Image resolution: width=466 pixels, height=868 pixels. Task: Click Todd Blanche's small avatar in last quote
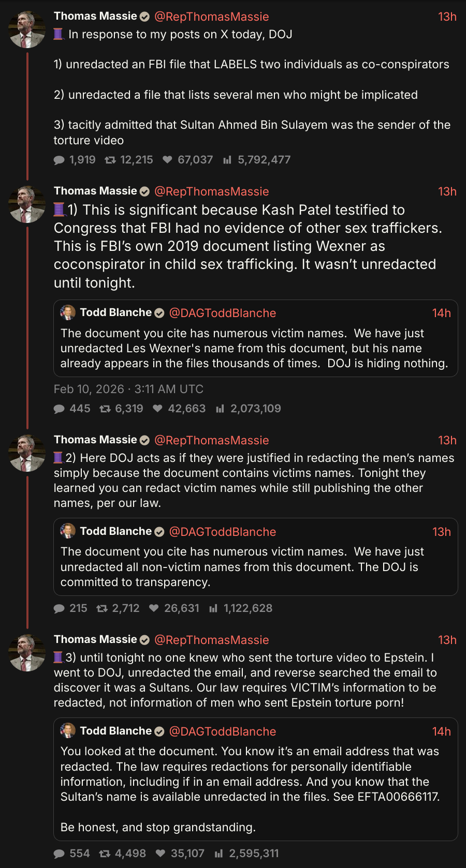pyautogui.click(x=68, y=730)
